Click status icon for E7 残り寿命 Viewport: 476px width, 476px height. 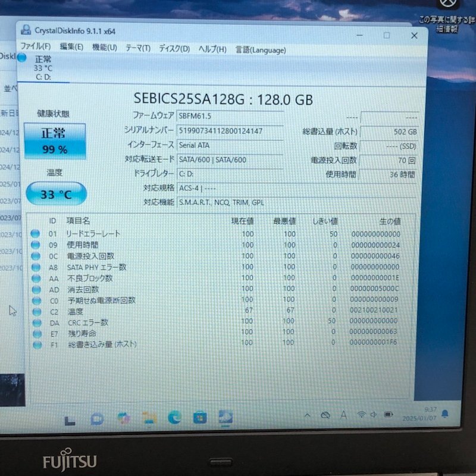click(37, 334)
